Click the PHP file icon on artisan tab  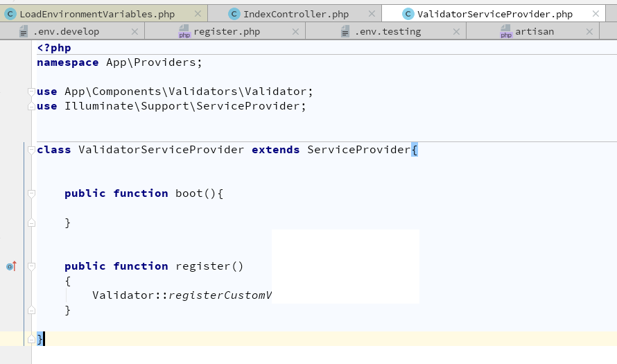pos(506,31)
